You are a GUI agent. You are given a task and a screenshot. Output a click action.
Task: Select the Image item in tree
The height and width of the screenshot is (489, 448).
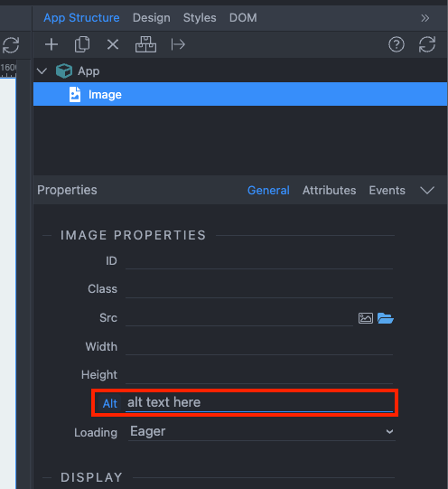(240, 94)
